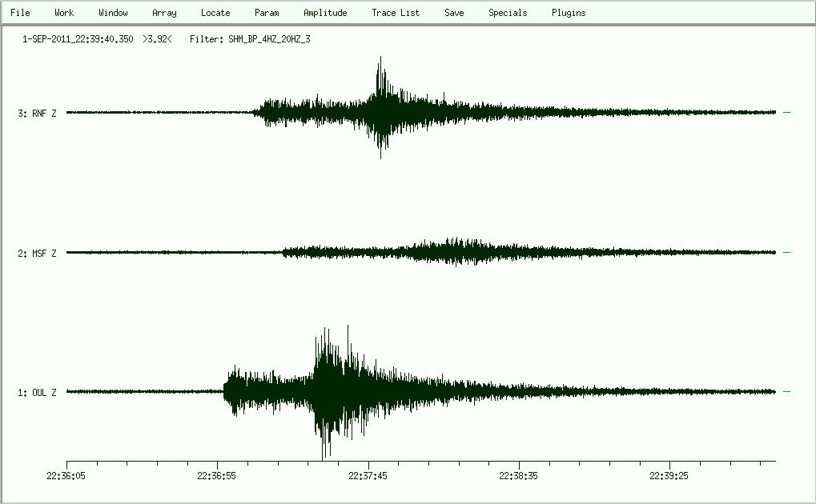Open the Array menu
The height and width of the screenshot is (504, 816).
point(164,13)
